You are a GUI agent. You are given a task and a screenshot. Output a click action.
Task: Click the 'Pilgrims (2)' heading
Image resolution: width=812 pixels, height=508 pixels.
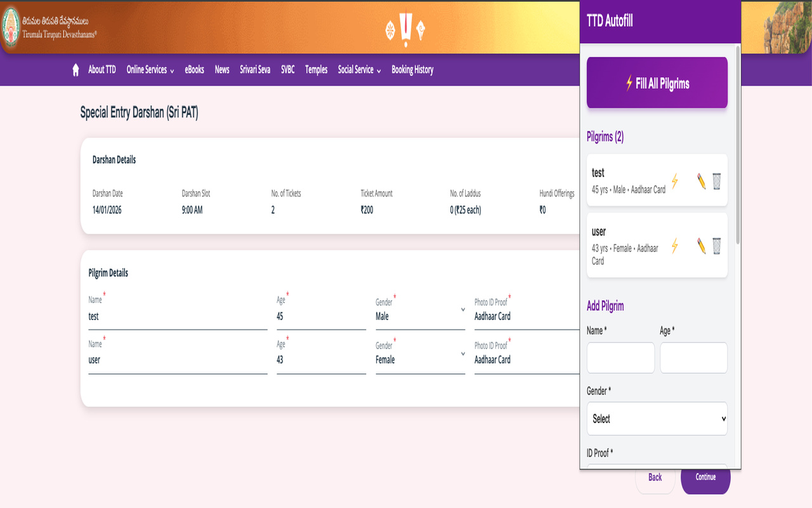coord(605,137)
